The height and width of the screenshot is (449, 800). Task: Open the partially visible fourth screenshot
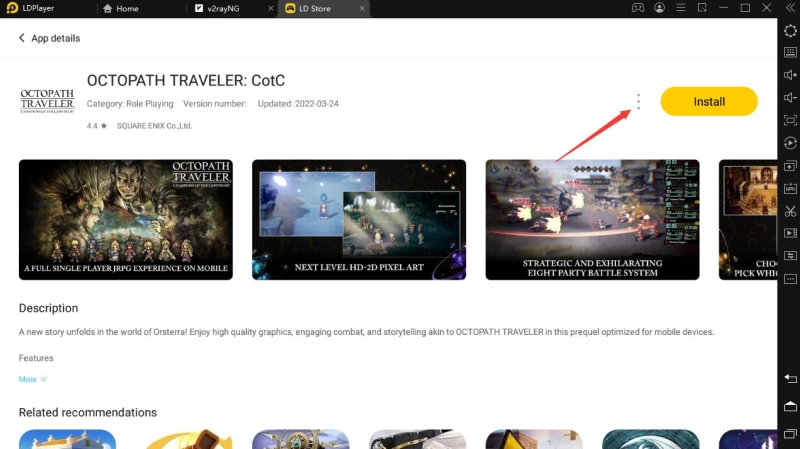click(748, 219)
